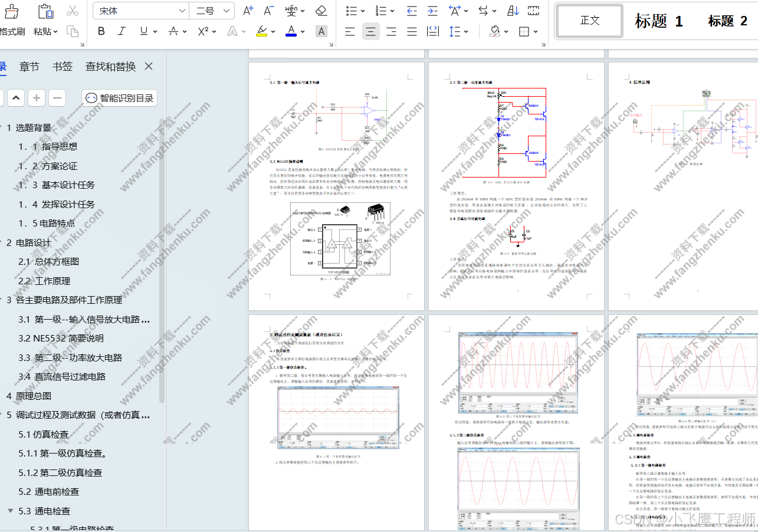Screen dimensions: 758x532
Task: Click the sort A-down-arrow icon
Action: coord(513,11)
